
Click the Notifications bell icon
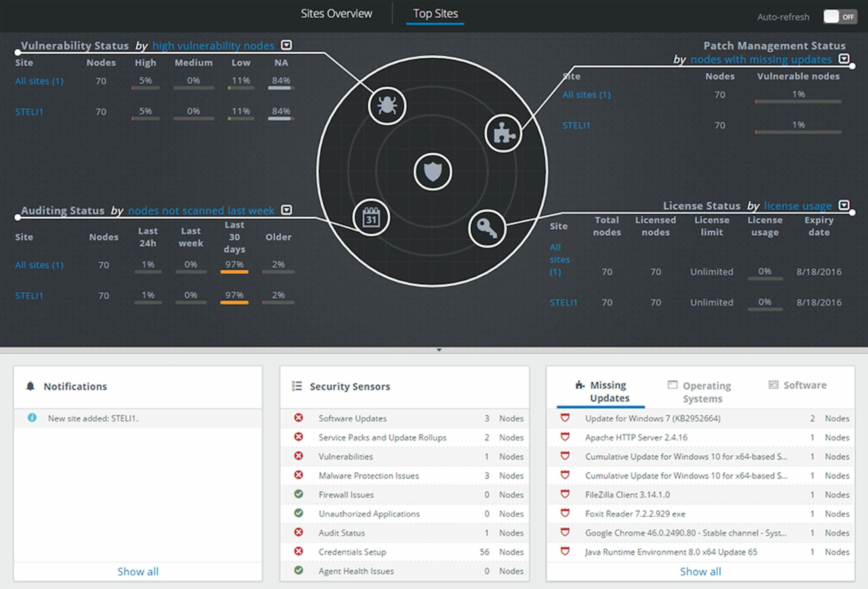[31, 386]
